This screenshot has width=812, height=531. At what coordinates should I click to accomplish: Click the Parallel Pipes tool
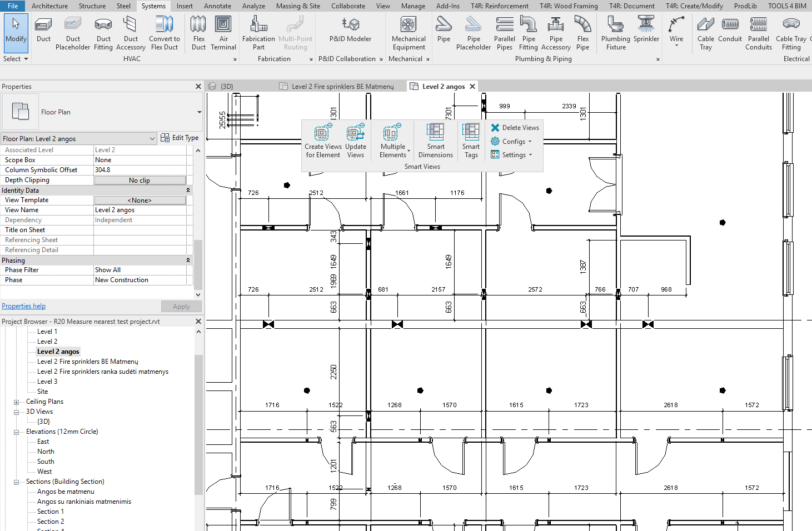(x=505, y=33)
